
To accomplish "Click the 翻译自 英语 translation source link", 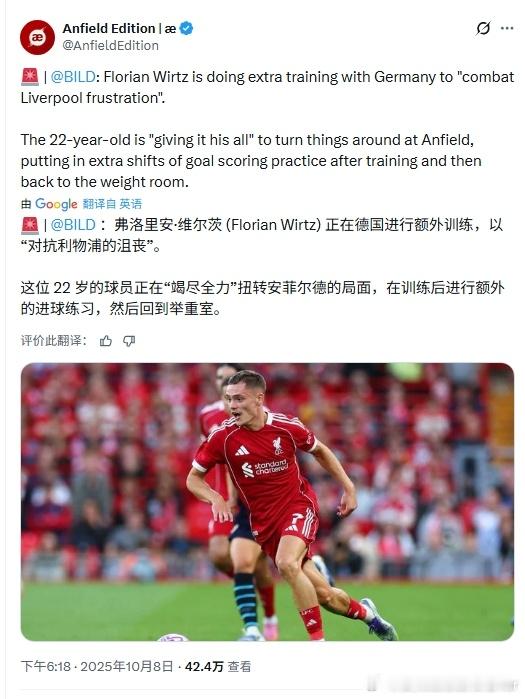I will coord(112,204).
